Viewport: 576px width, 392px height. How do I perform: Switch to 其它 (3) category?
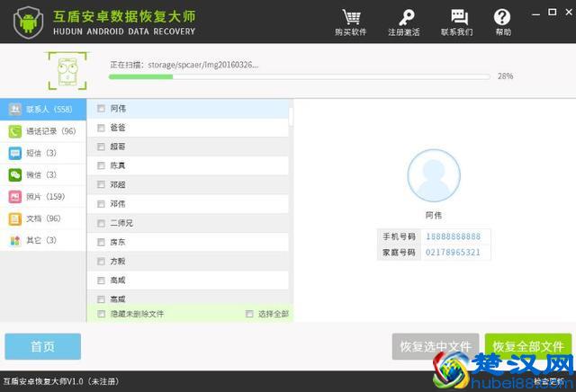coord(43,240)
